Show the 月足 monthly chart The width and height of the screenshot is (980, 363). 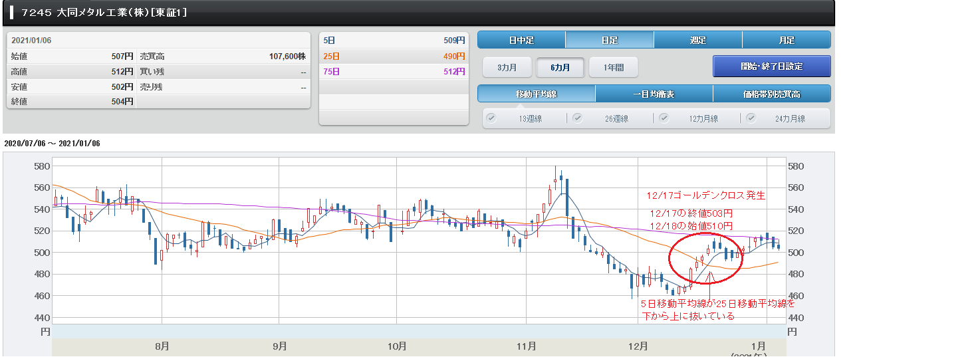787,40
